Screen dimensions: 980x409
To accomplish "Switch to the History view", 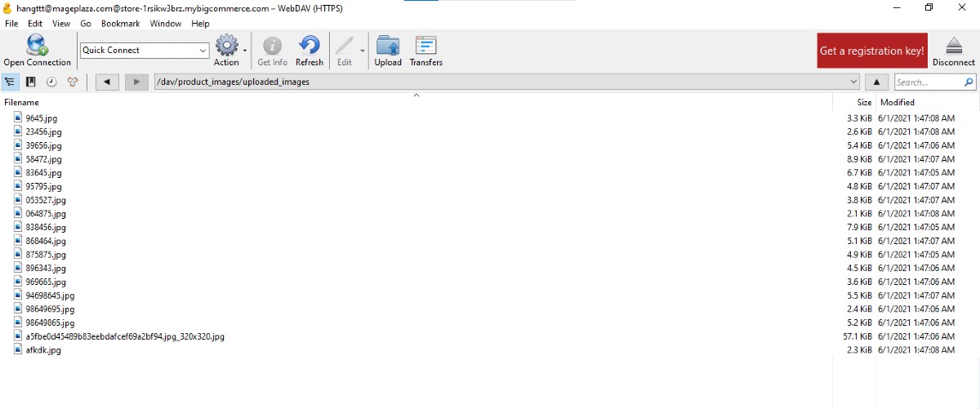I will (51, 82).
